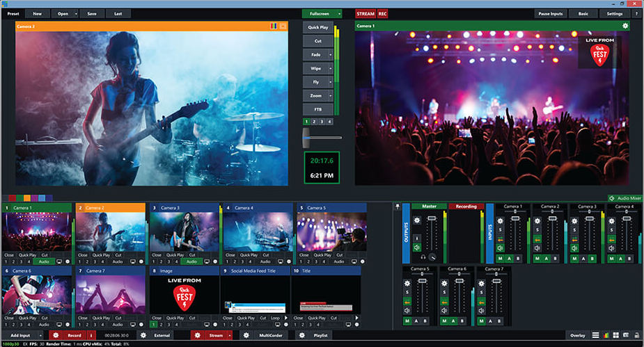Click the Audio Mixer speaker icon
Viewport: 644px width, 347px height.
613,198
